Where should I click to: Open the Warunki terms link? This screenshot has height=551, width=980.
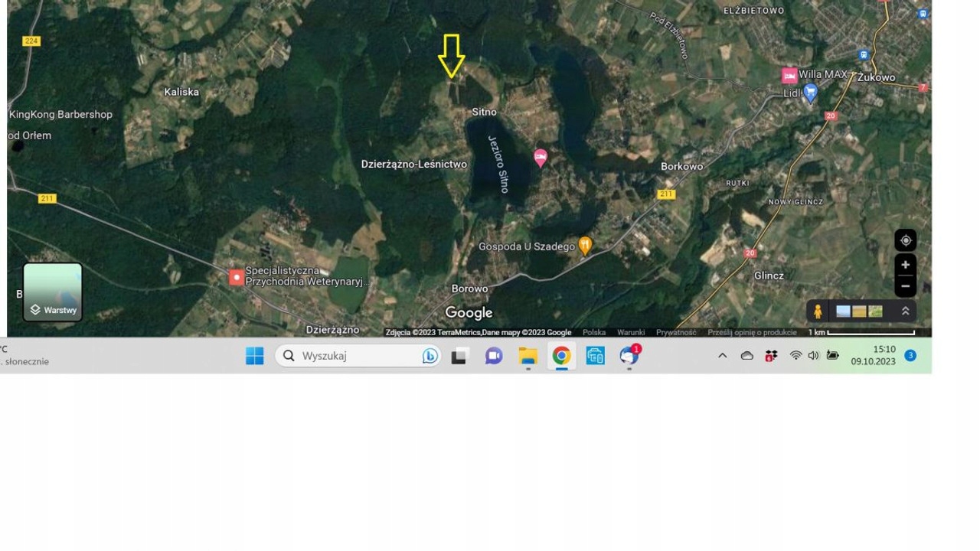pos(631,332)
